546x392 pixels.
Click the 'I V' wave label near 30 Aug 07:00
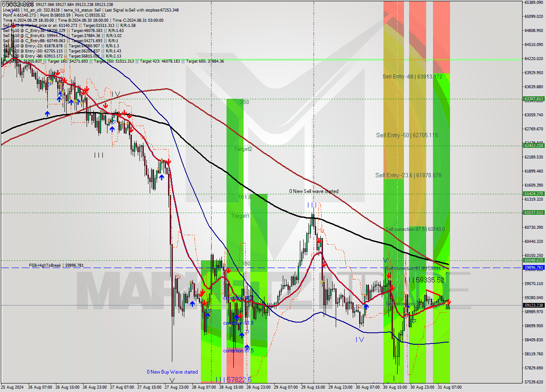click(360, 340)
